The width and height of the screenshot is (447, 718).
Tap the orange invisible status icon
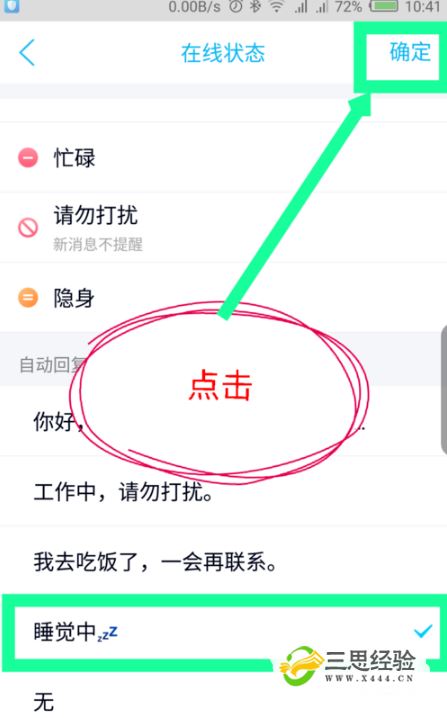[28, 298]
